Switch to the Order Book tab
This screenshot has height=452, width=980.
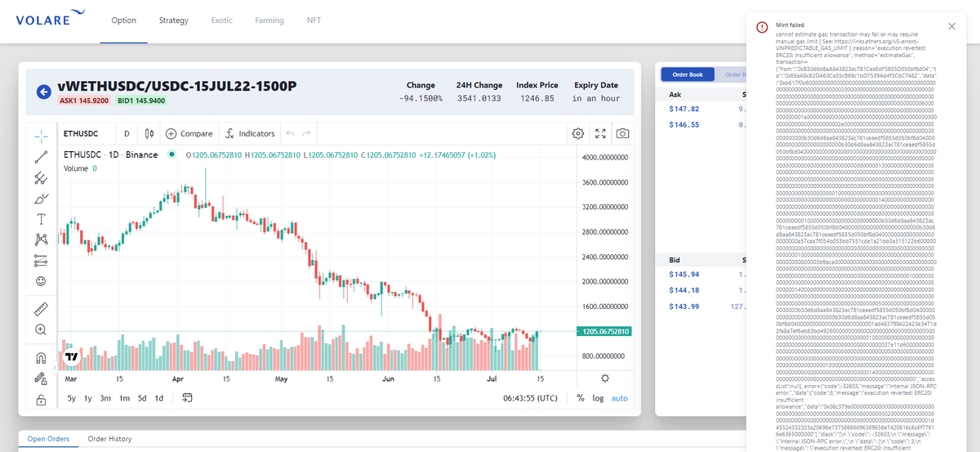688,74
